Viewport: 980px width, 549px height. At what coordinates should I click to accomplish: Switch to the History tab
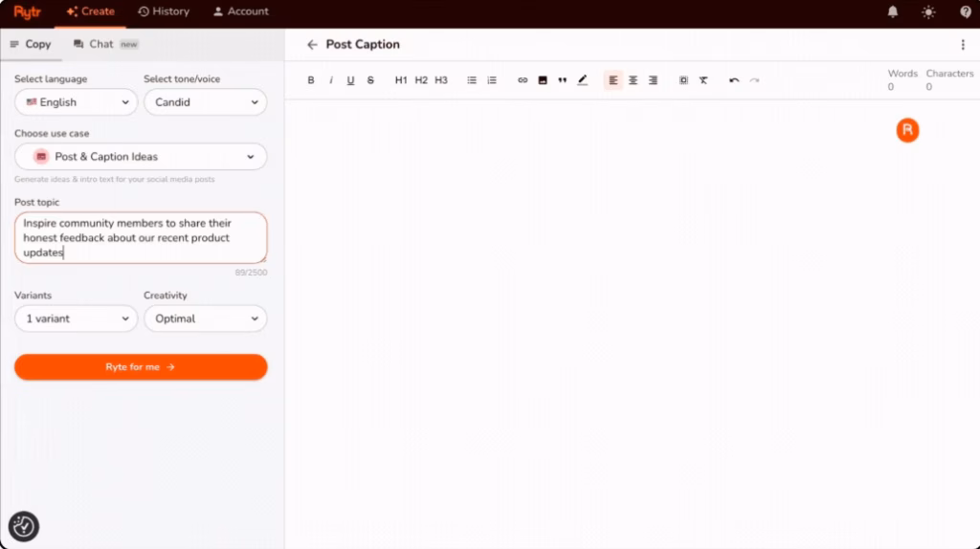tap(164, 11)
